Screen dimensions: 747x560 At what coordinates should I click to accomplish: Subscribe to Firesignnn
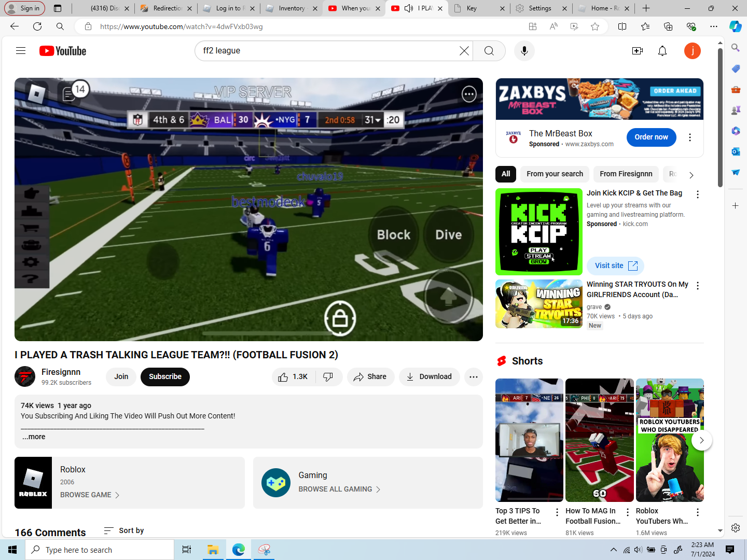coord(165,377)
